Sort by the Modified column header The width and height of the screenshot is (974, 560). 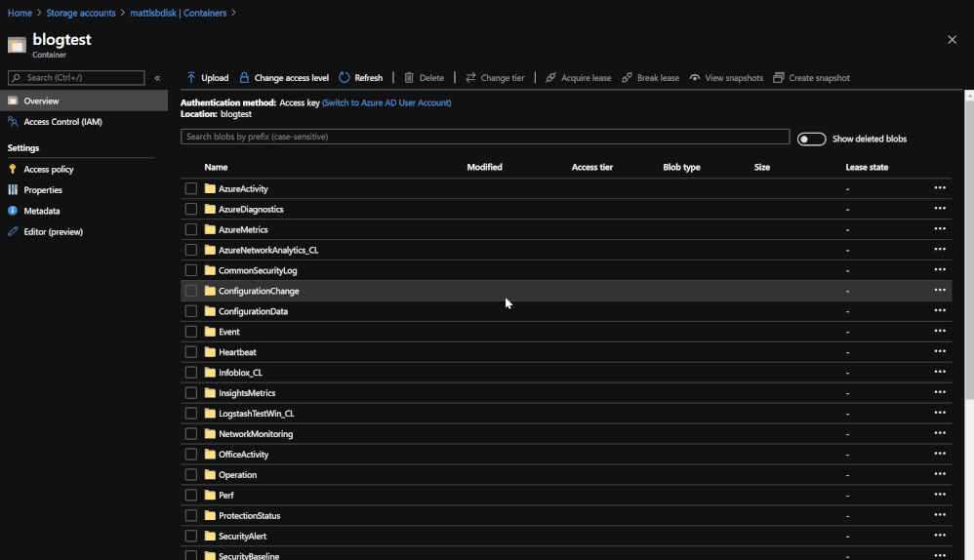tap(484, 167)
